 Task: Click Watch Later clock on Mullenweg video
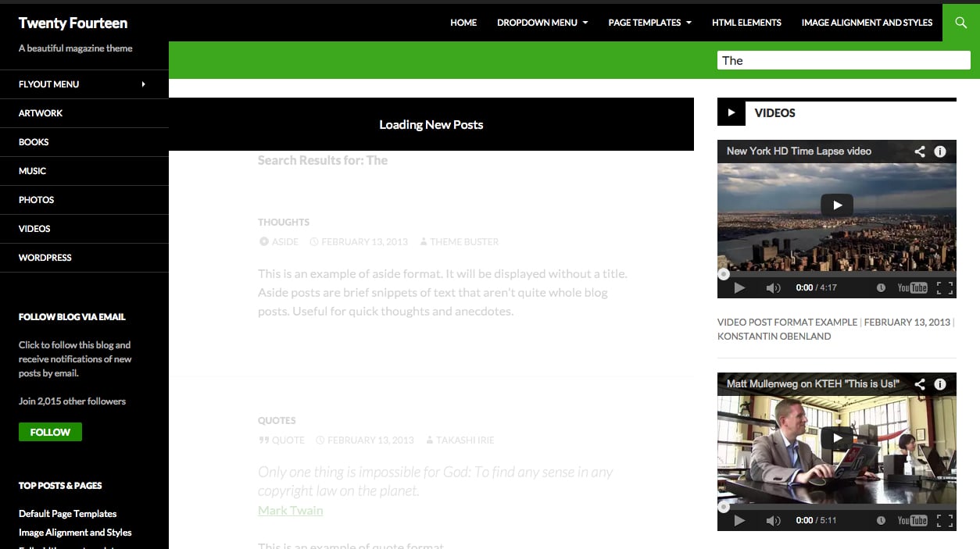tap(881, 521)
